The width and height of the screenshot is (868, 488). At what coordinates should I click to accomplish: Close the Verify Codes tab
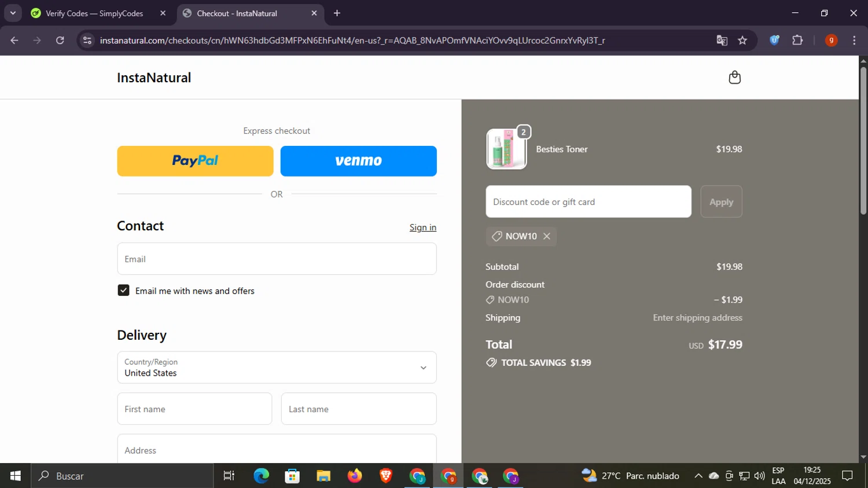[x=163, y=13]
